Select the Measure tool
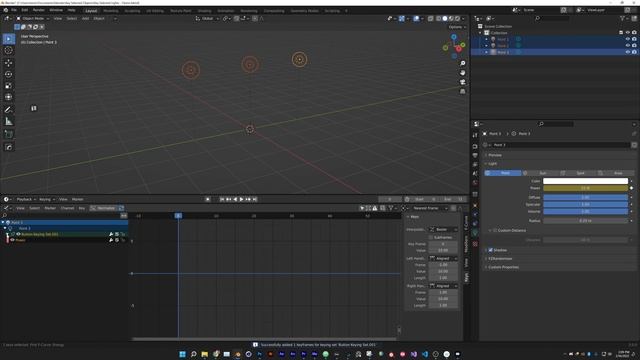The image size is (640, 360). click(9, 121)
